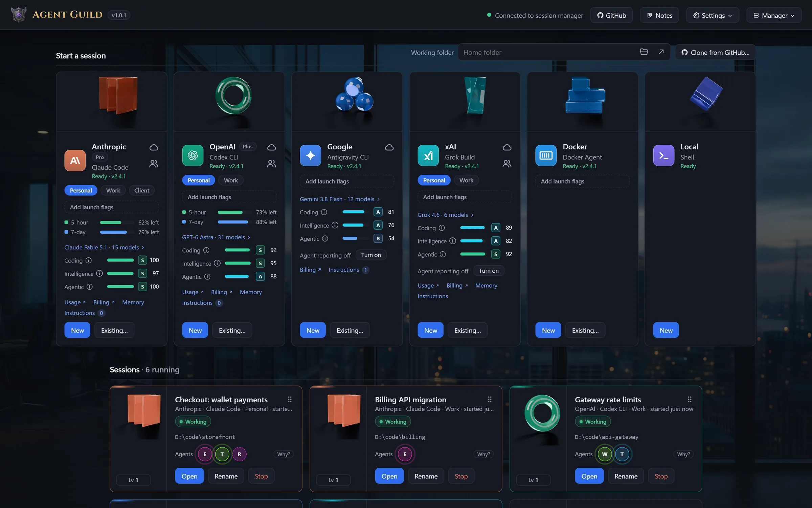This screenshot has width=812, height=508.
Task: Click the cloud icon on the xAI card
Action: pyautogui.click(x=507, y=147)
